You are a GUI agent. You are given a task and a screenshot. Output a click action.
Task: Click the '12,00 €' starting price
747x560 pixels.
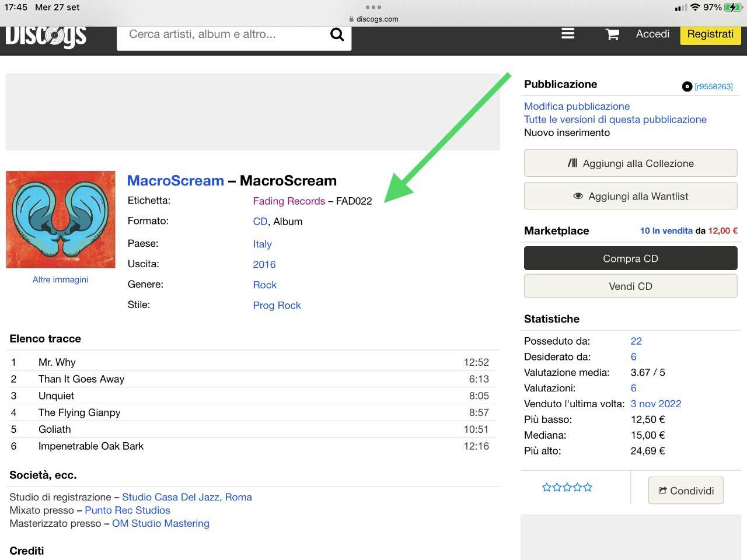pos(722,231)
